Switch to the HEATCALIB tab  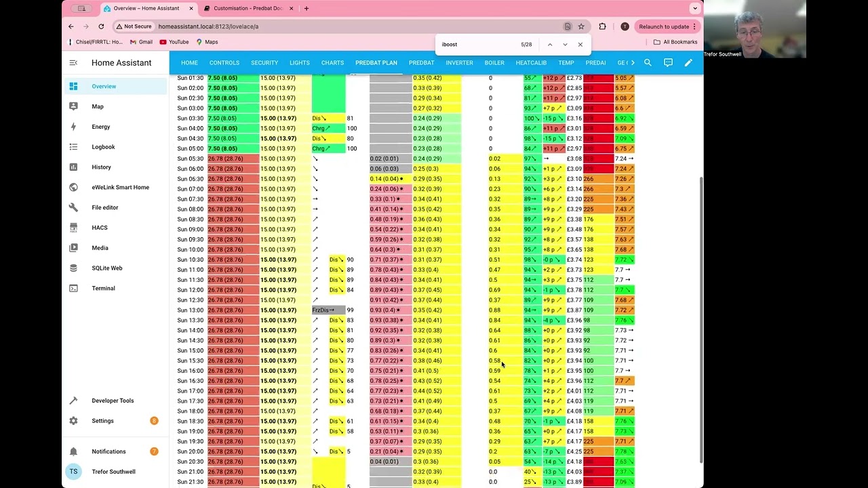[531, 63]
